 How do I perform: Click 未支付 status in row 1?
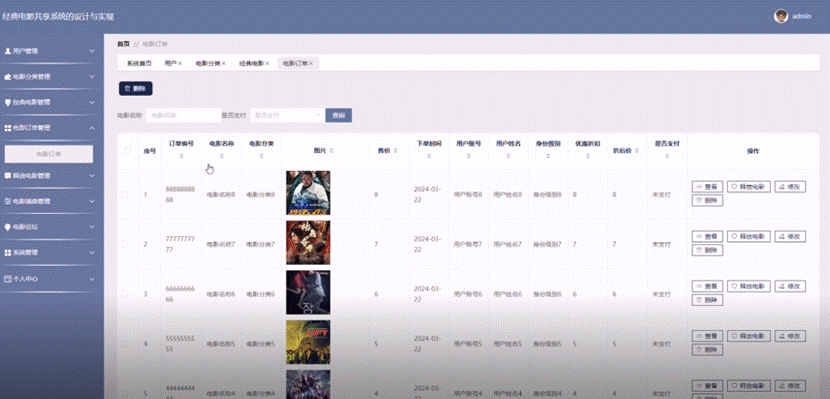(x=661, y=195)
